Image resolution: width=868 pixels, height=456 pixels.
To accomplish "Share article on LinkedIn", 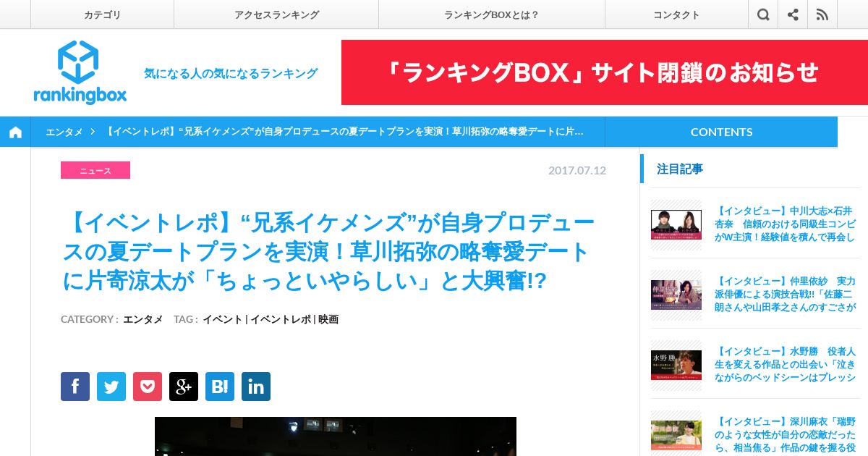I will coord(256,387).
